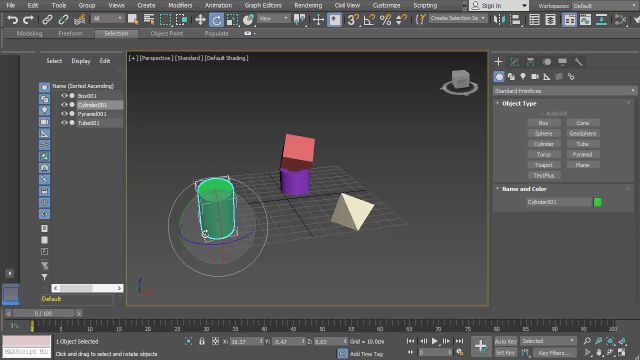640x360 pixels.
Task: Open the View reference coordinate dropdown
Action: click(x=273, y=18)
